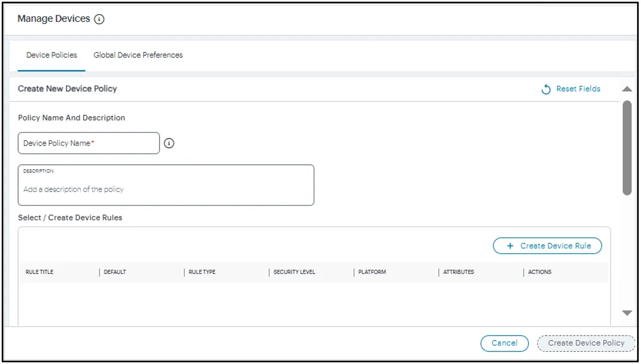Image resolution: width=641 pixels, height=364 pixels.
Task: Click the ACTIONS column header
Action: 539,272
